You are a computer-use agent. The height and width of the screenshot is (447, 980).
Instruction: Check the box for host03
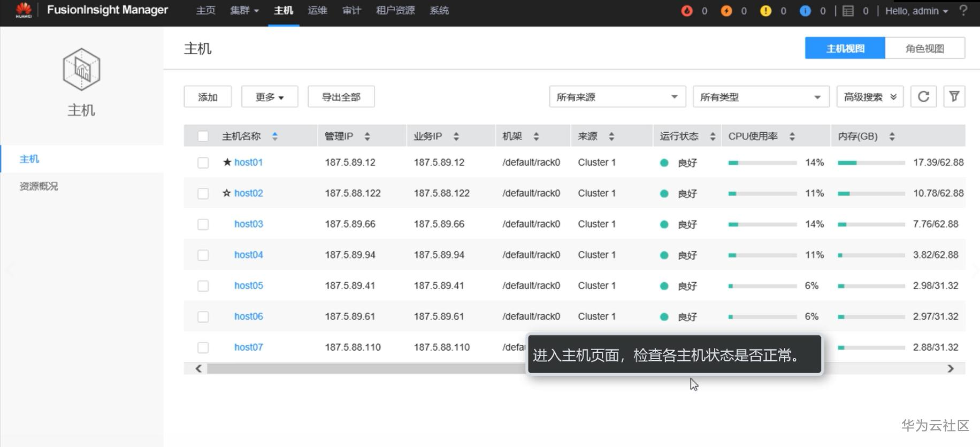(203, 224)
